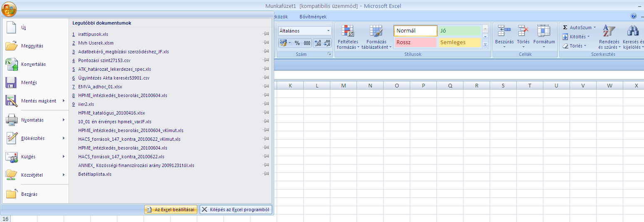
Task: Click the accounting currency format icon
Action: tap(283, 42)
